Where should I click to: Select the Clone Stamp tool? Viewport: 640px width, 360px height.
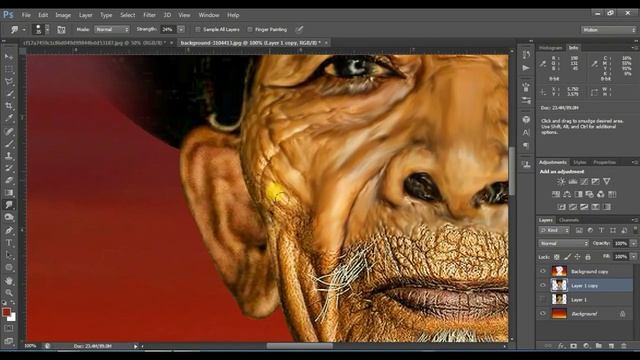9,156
